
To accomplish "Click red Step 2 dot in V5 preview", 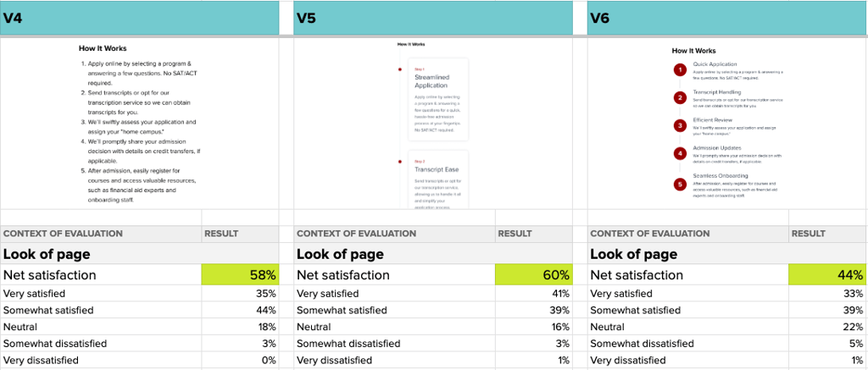I will tap(399, 162).
